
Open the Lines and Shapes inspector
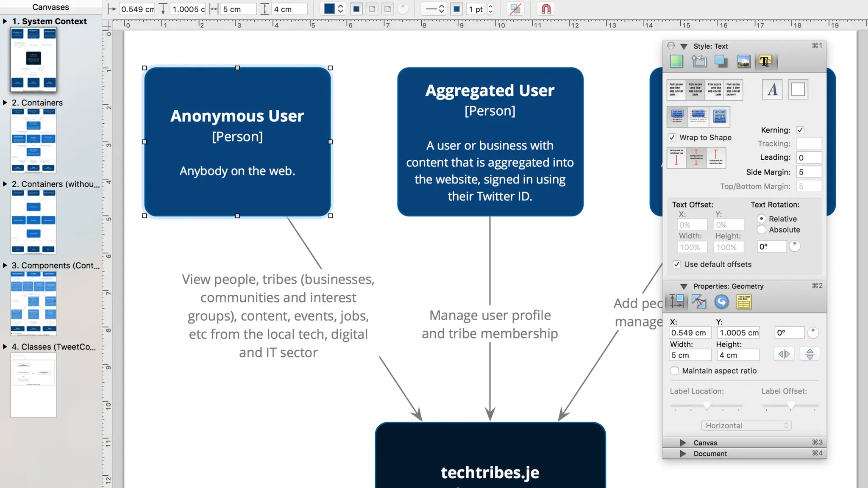pyautogui.click(x=699, y=61)
